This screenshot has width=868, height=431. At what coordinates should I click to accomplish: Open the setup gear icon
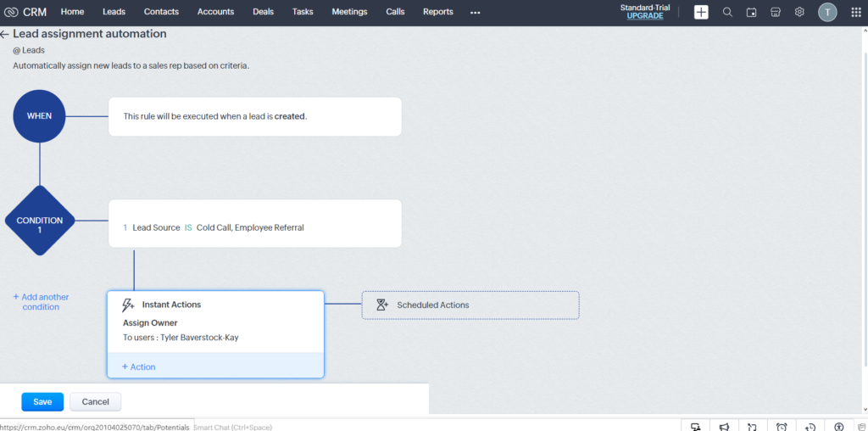click(799, 12)
